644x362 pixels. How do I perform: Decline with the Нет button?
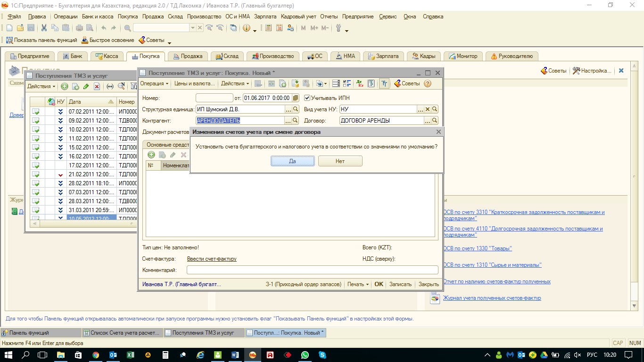pos(340,161)
